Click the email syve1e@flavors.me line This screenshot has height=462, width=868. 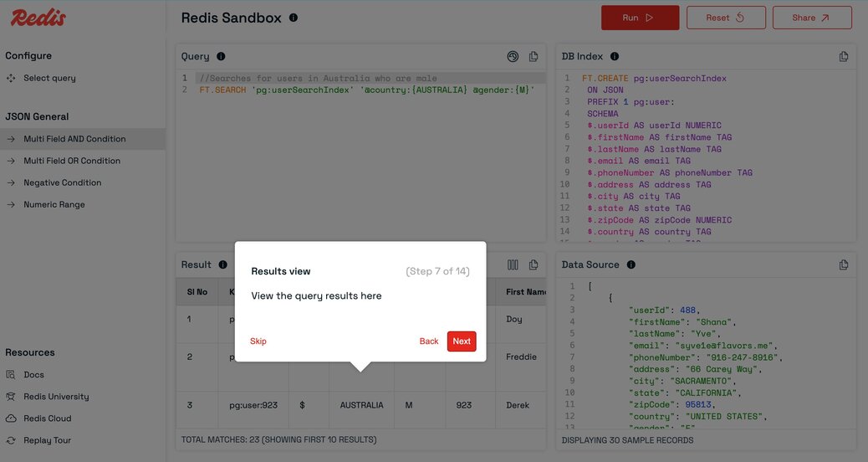703,346
